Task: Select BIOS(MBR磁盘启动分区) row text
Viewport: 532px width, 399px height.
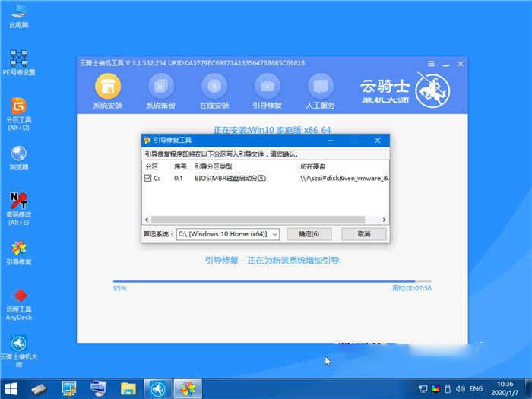Action: pos(230,178)
